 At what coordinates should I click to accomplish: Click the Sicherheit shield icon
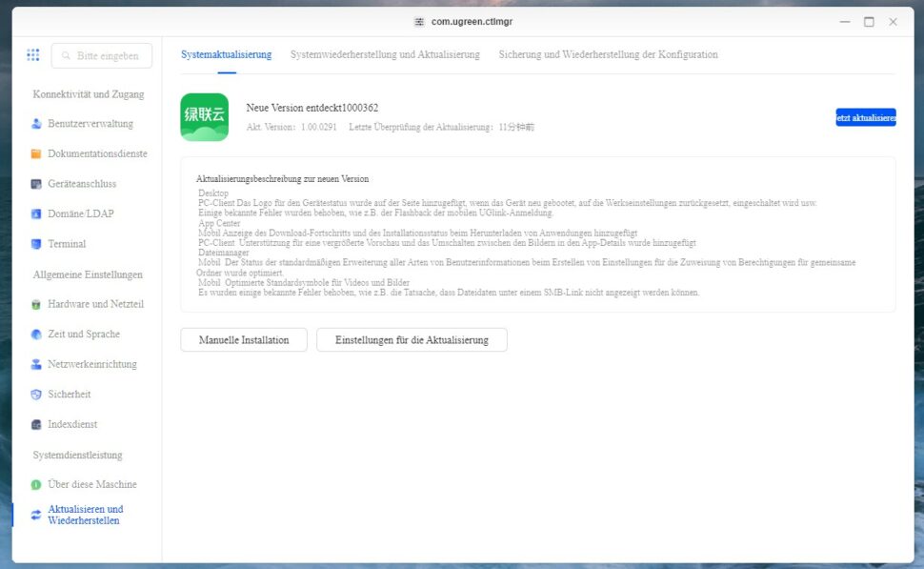tap(36, 395)
